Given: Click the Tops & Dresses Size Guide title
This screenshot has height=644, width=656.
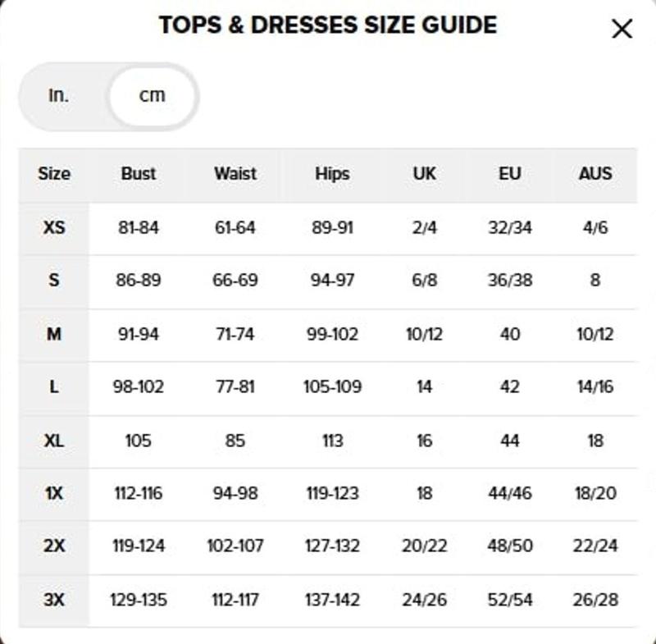Looking at the screenshot, I should pos(328,25).
